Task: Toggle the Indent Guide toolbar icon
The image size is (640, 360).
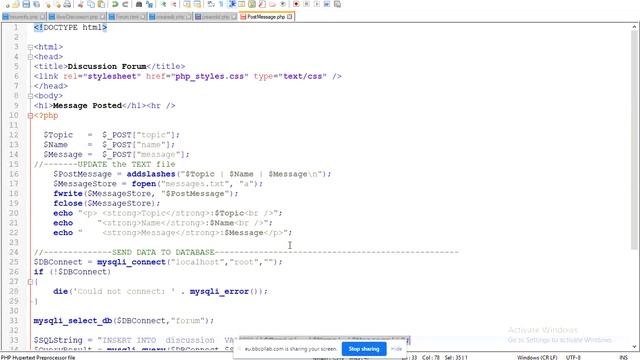Action: (232, 4)
